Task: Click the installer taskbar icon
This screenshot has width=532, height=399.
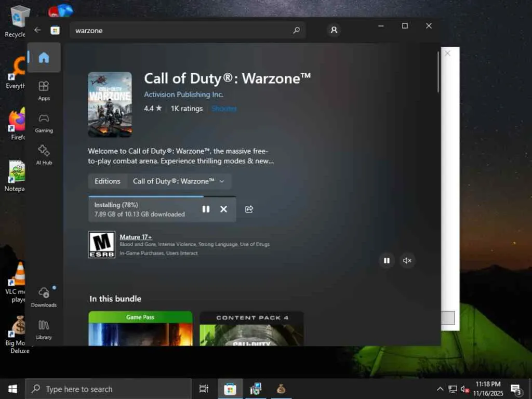Action: coord(255,389)
